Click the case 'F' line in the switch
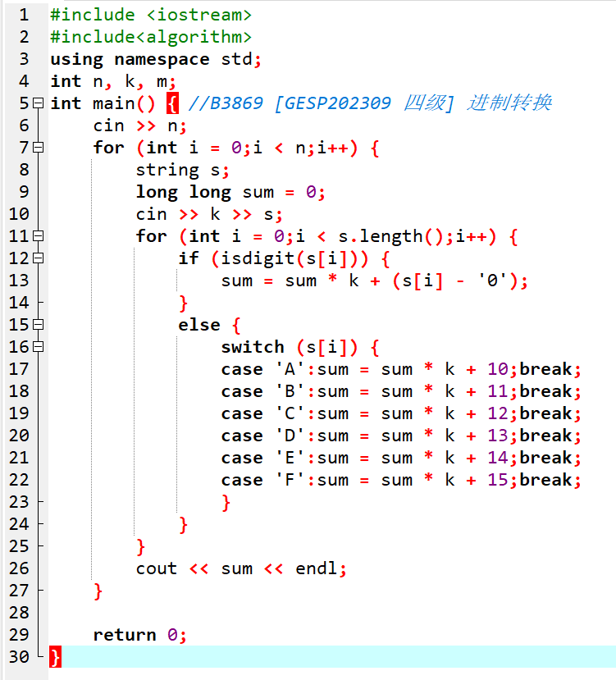The image size is (616, 680). [x=400, y=480]
